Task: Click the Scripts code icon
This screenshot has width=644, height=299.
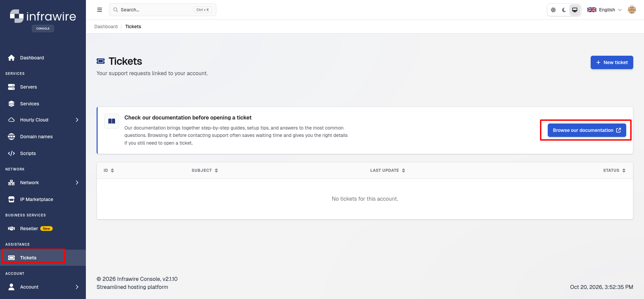Action: [x=11, y=153]
